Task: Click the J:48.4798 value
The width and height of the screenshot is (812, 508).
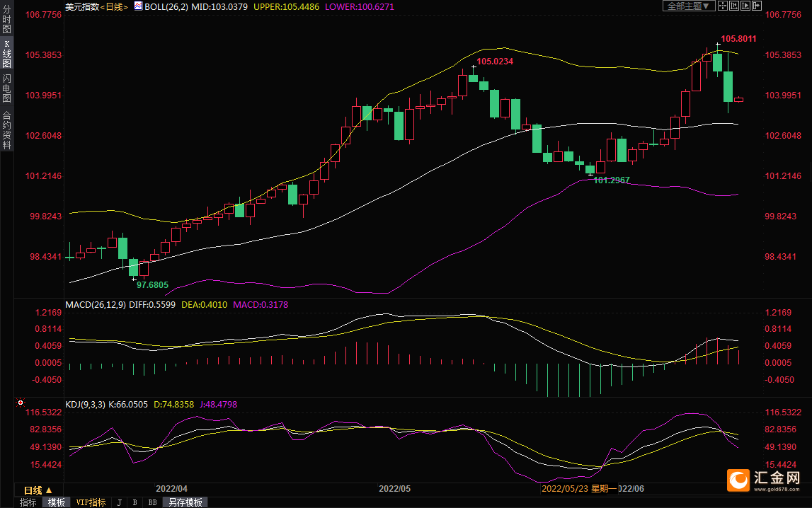Action: pos(219,405)
